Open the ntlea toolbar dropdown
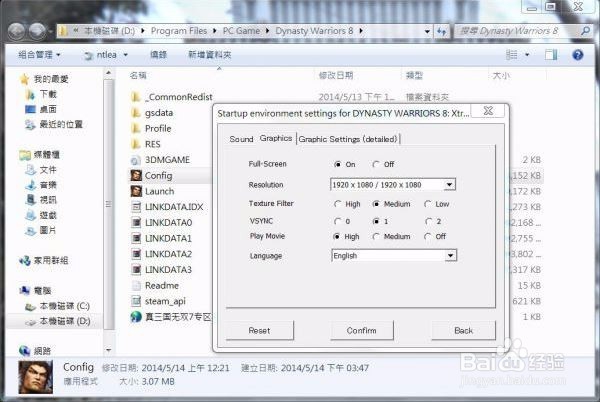The image size is (600, 402). [125, 55]
